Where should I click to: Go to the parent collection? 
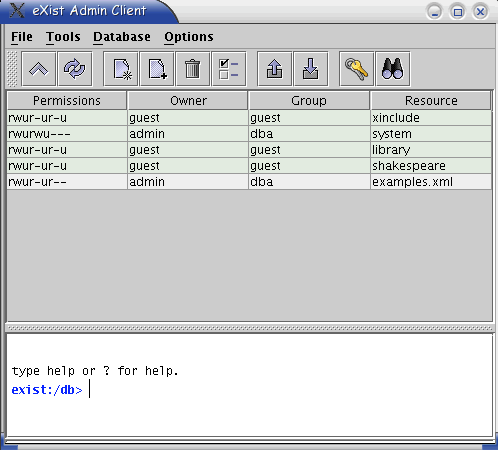pyautogui.click(x=38, y=69)
